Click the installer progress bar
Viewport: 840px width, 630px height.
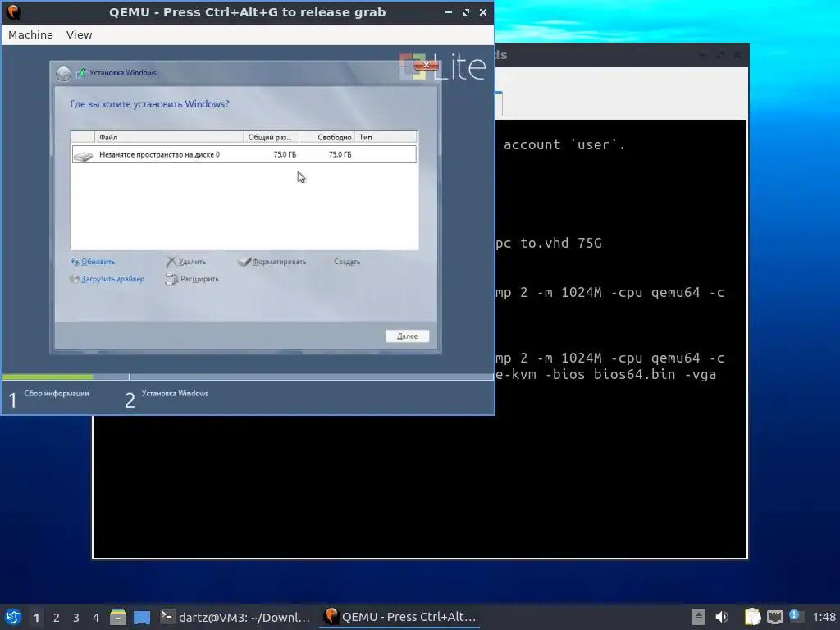tap(248, 377)
